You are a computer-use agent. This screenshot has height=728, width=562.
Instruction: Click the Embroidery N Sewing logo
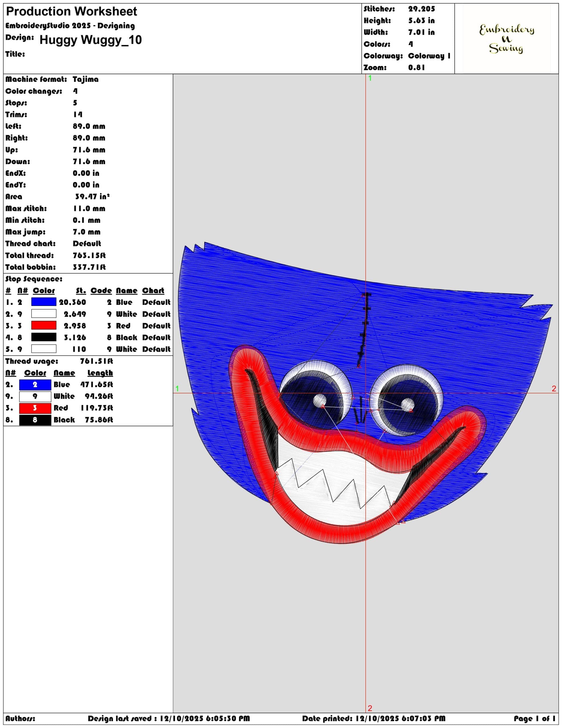pyautogui.click(x=506, y=39)
